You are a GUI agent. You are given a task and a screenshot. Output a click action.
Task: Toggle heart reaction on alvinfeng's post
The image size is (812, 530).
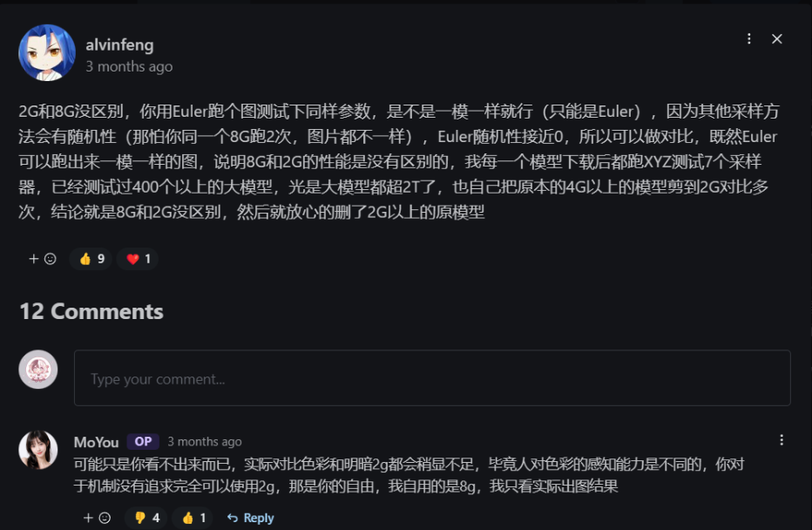click(138, 259)
